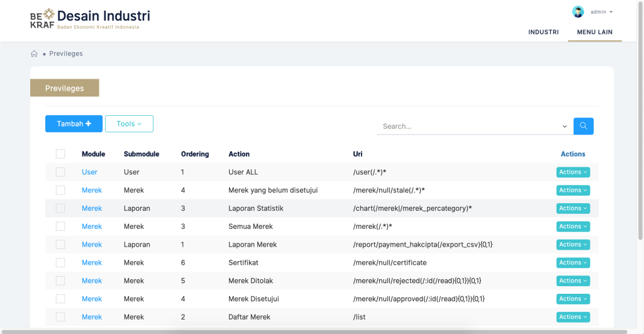Toggle the select-all checkbox in table header

click(x=60, y=153)
